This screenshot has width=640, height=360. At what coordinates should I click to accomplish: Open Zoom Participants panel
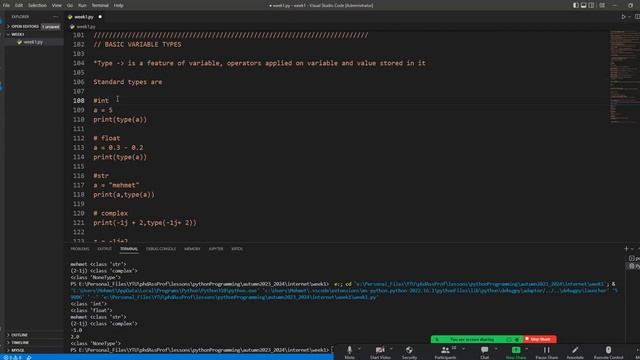pos(445,352)
